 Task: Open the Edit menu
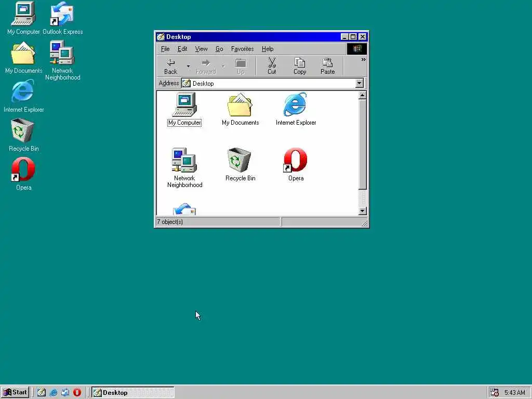click(182, 49)
